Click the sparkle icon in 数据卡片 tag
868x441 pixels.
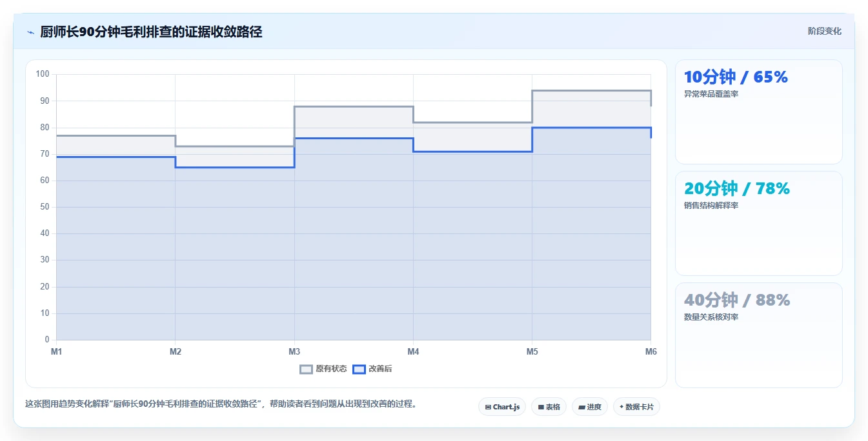[x=621, y=407]
